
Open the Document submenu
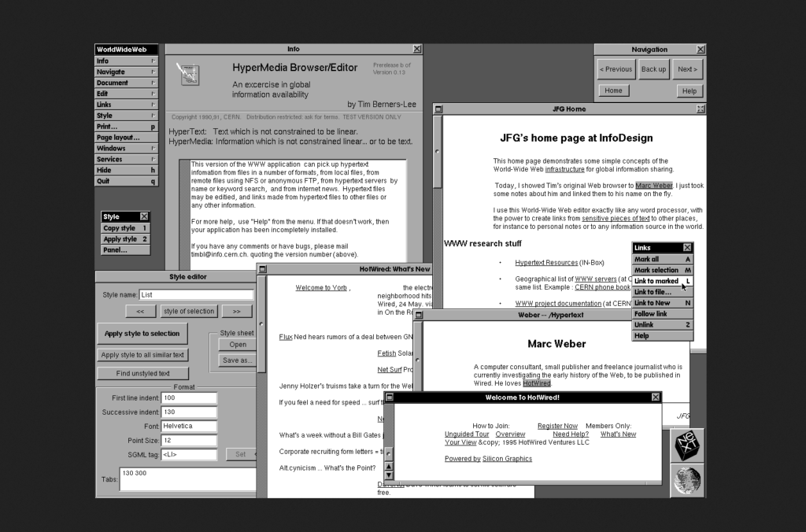[x=126, y=83]
